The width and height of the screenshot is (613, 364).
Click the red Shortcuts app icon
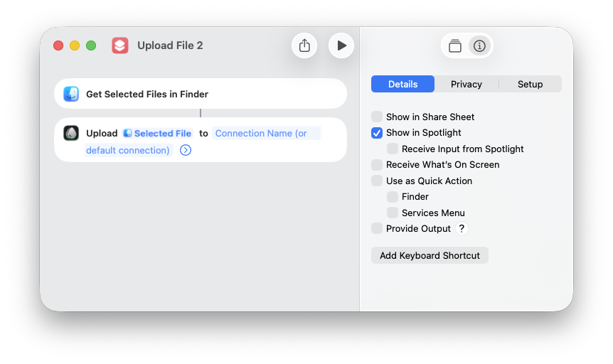[x=120, y=45]
